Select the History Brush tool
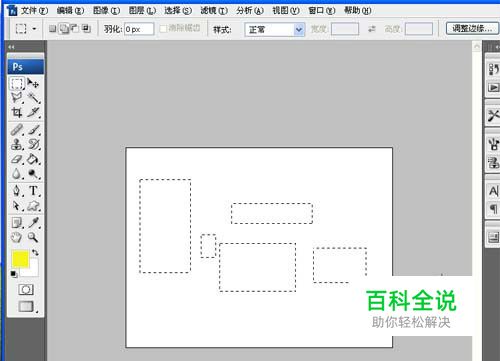The width and height of the screenshot is (500, 361). coord(33,144)
